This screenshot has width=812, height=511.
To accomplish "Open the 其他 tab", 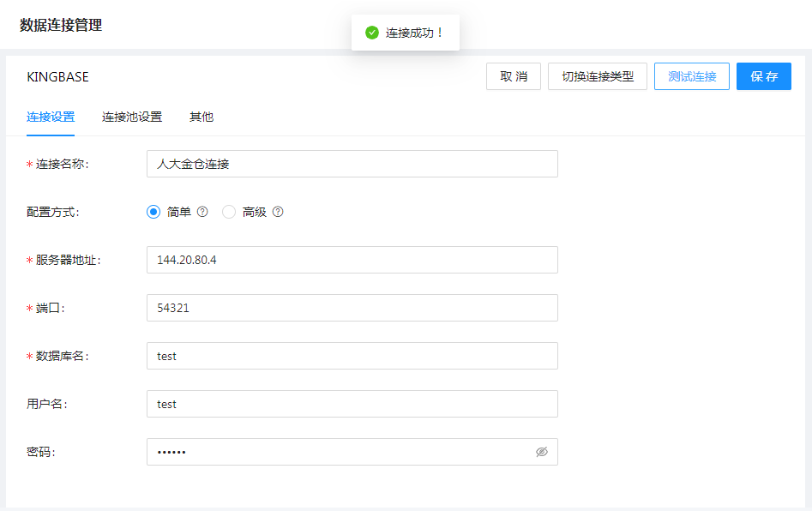I will 201,117.
